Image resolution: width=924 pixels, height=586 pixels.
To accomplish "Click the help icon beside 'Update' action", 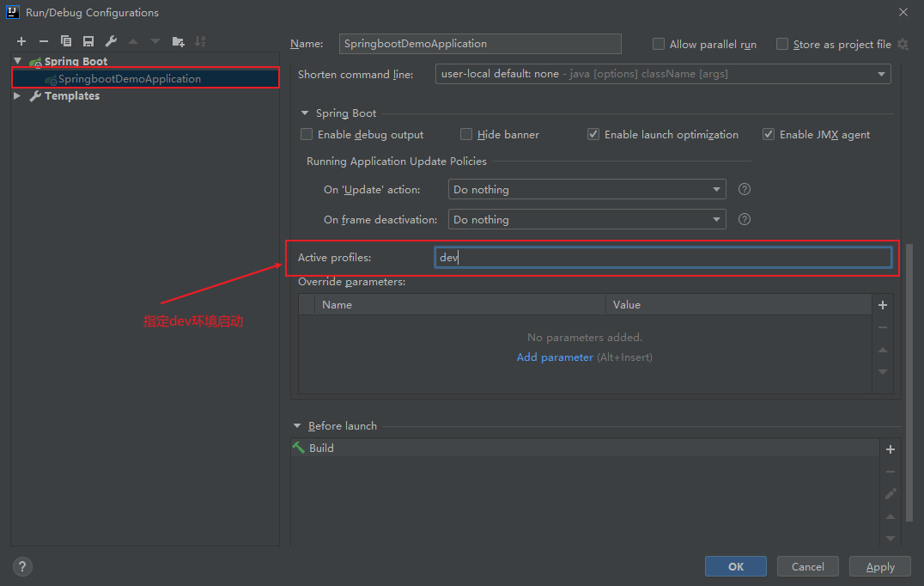I will coord(745,189).
